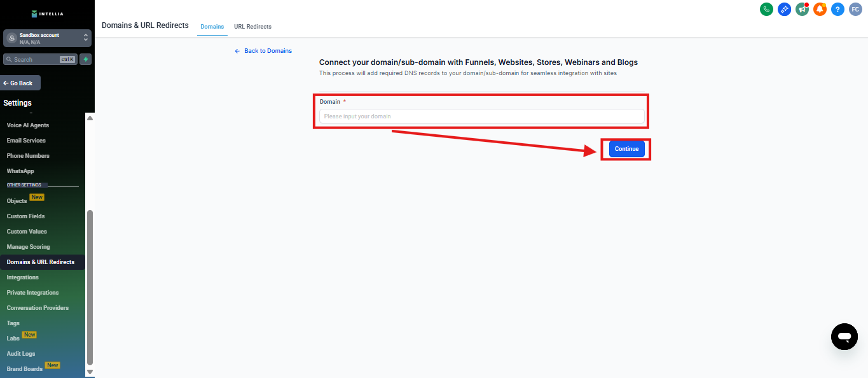Click the question mark help icon
Screen dimensions: 868x378
coord(837,9)
